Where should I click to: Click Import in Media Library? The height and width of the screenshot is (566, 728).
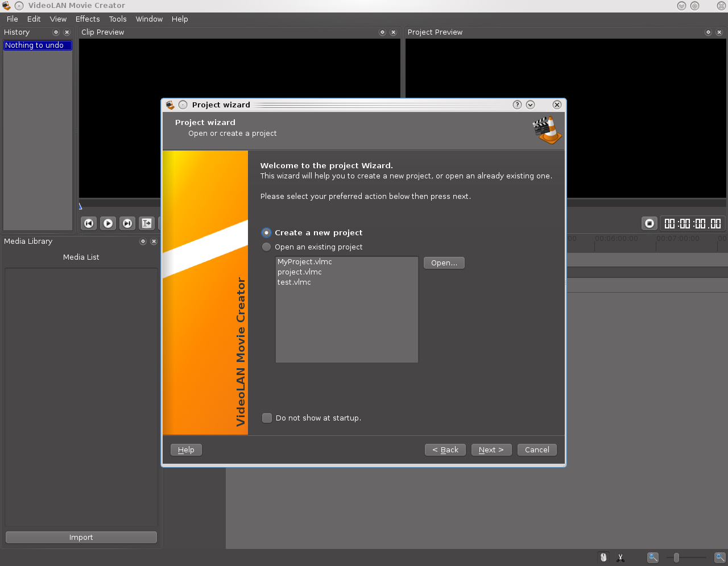[x=81, y=537]
